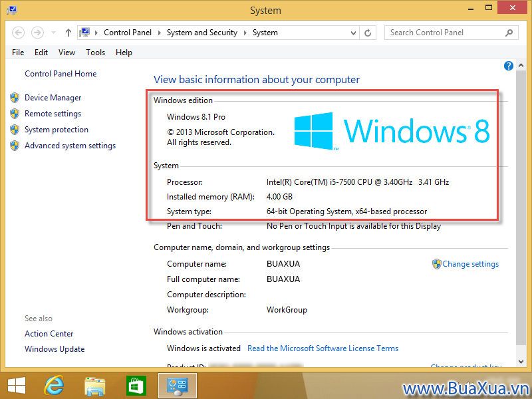
Task: Click the Control Panel taskbar icon
Action: 178,386
